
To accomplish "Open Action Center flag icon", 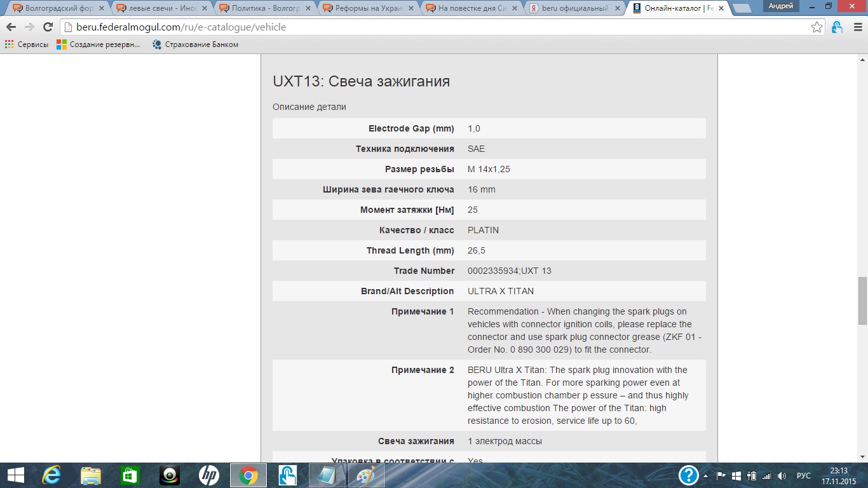I will pyautogui.click(x=721, y=475).
